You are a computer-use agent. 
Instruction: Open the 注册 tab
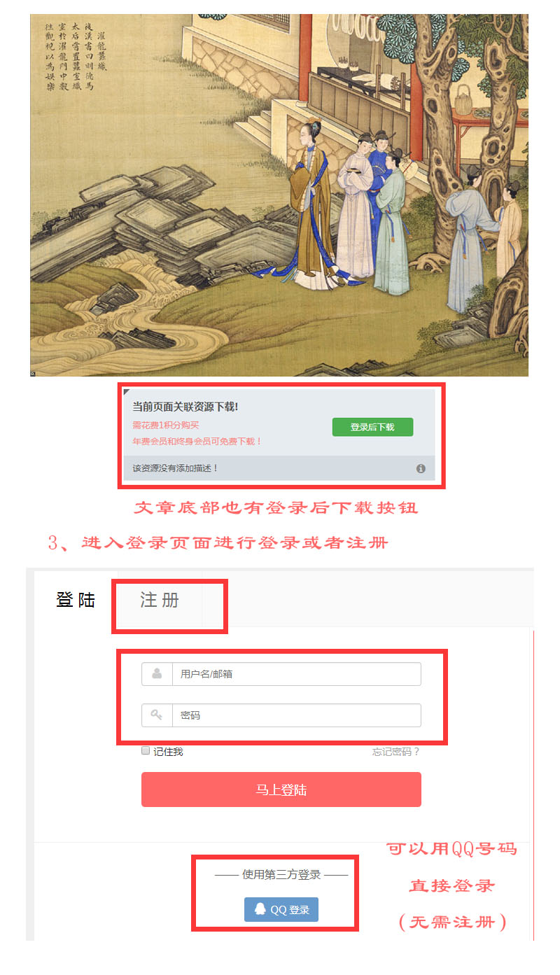coord(160,600)
